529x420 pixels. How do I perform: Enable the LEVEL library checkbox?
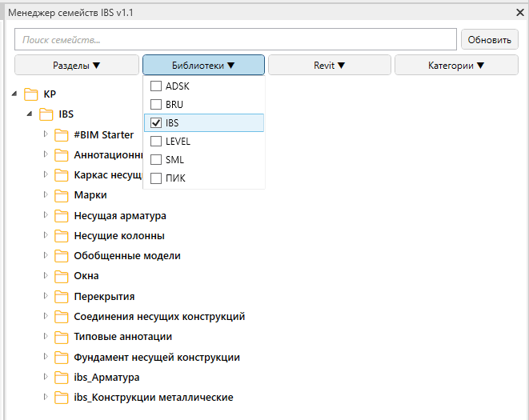[x=156, y=141]
